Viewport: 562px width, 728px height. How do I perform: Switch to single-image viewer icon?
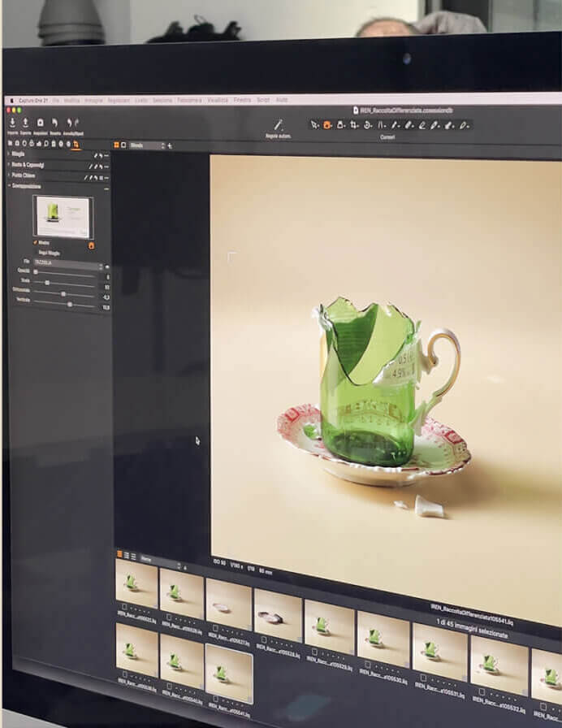click(123, 145)
